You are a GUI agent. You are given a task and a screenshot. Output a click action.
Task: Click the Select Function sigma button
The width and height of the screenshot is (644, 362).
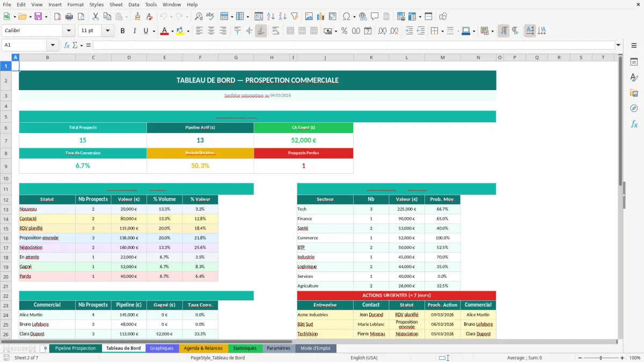[75, 45]
